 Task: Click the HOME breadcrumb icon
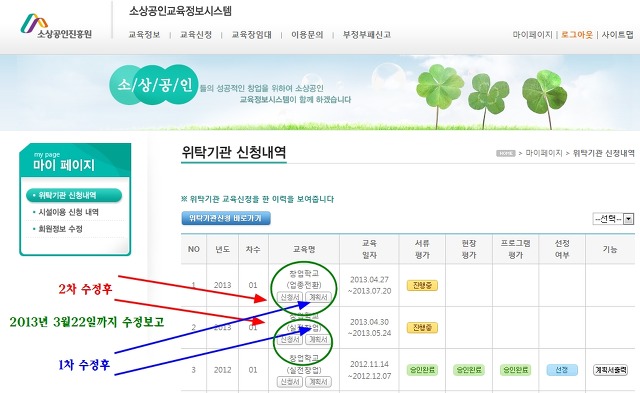505,153
